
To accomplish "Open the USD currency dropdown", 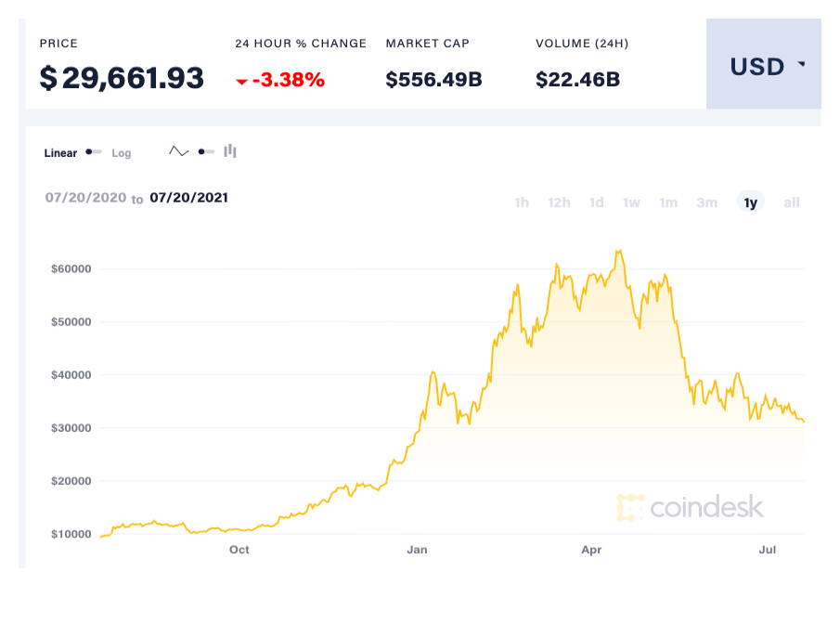I will click(763, 64).
